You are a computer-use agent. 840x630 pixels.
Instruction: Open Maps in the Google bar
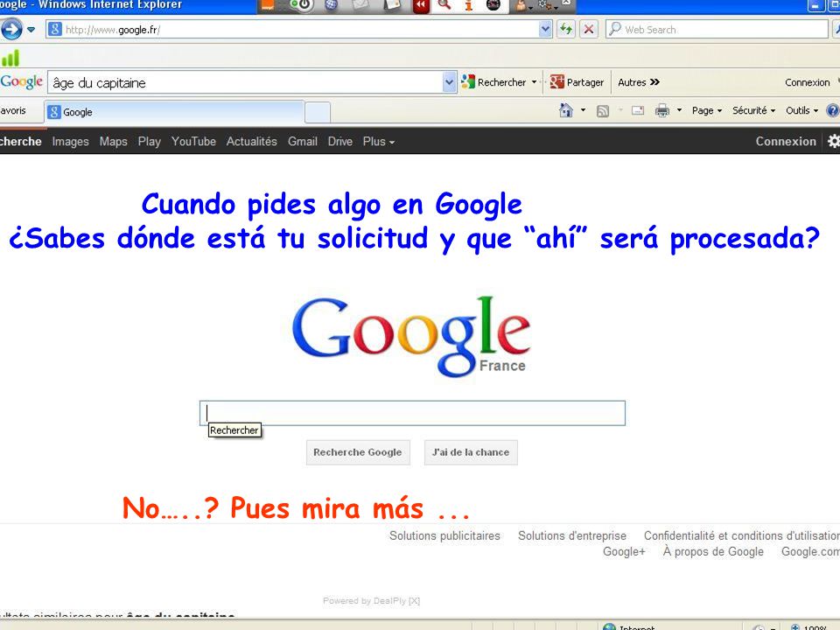pos(114,142)
